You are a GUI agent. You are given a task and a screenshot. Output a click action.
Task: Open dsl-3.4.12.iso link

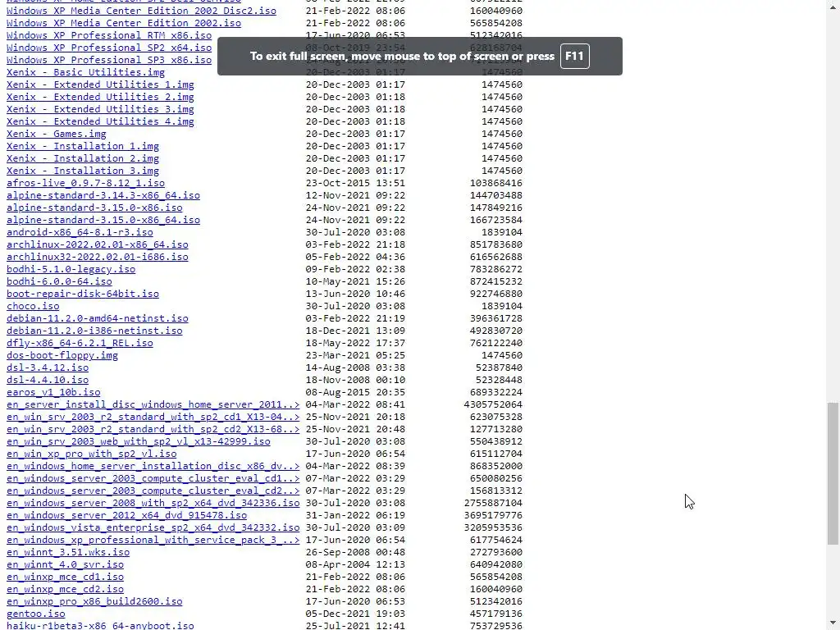(48, 368)
